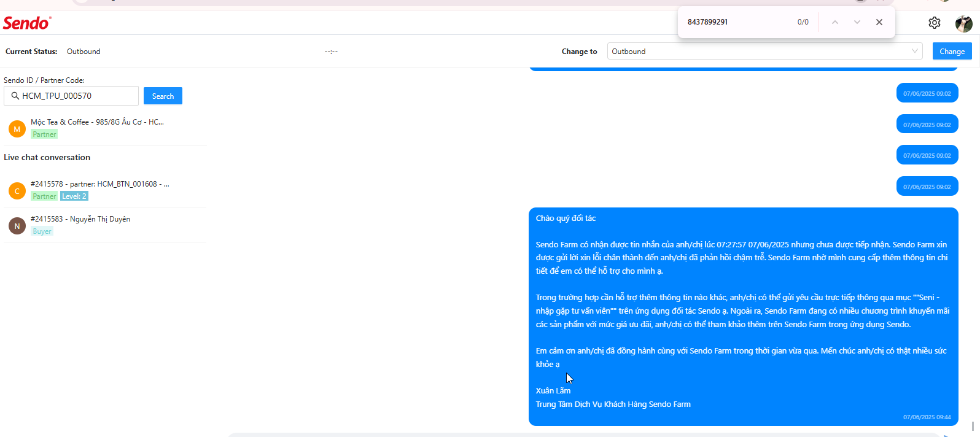The width and height of the screenshot is (980, 437).
Task: Click Trung Tâm Dịch Vụ Khách Hàng Sendo Farm line
Action: click(x=613, y=404)
